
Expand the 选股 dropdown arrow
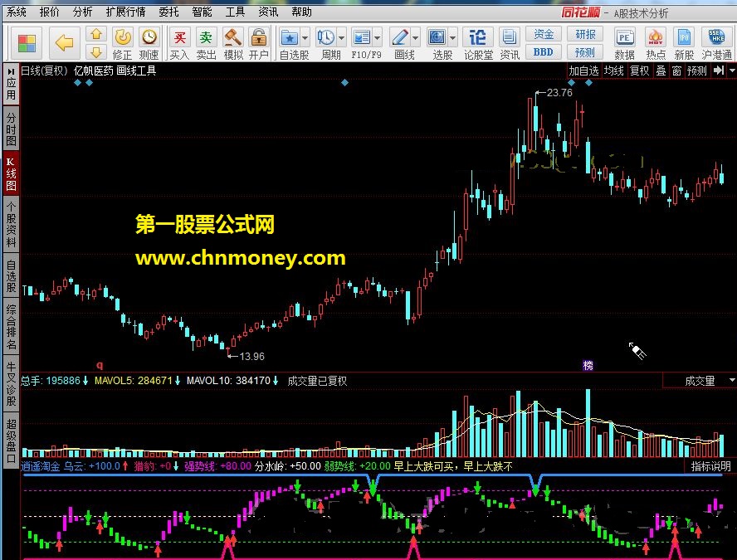[x=452, y=38]
